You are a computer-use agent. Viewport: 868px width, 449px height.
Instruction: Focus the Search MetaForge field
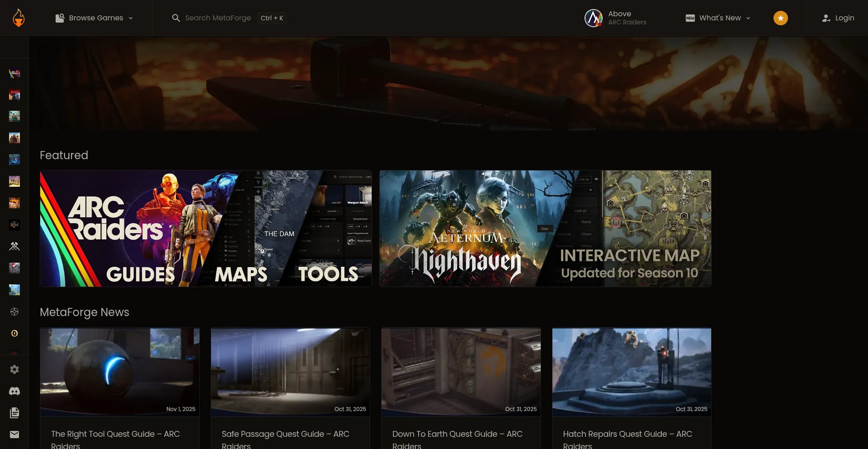[217, 18]
